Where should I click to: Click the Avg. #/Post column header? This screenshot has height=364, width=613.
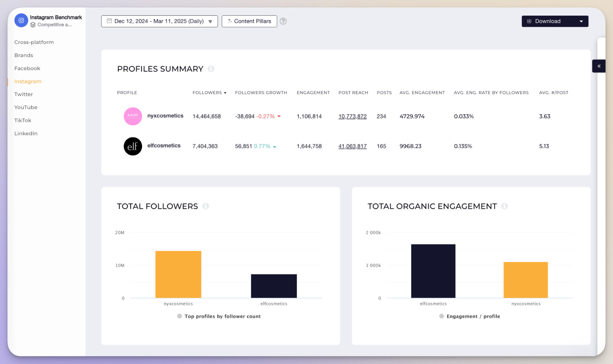[554, 93]
